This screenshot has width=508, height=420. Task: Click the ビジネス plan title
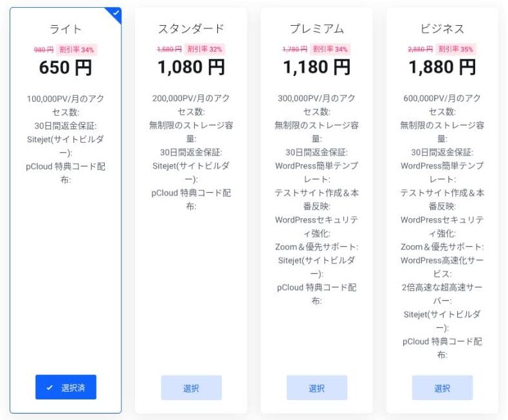tap(442, 29)
